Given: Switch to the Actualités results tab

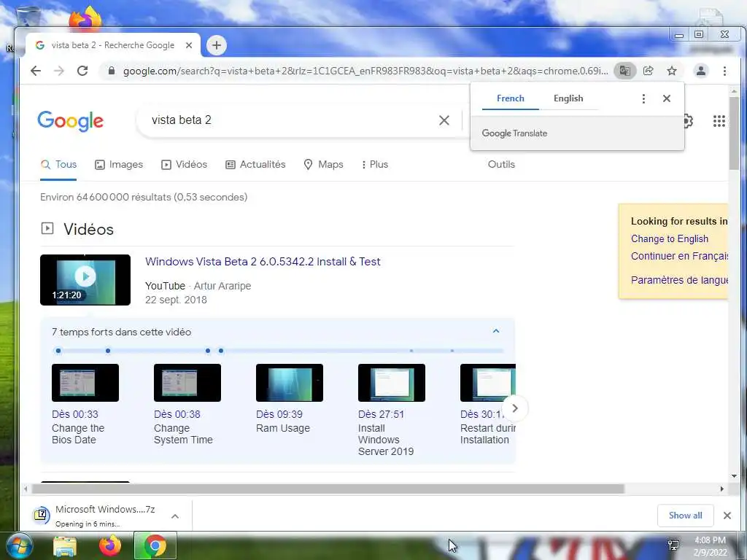Looking at the screenshot, I should coord(255,165).
